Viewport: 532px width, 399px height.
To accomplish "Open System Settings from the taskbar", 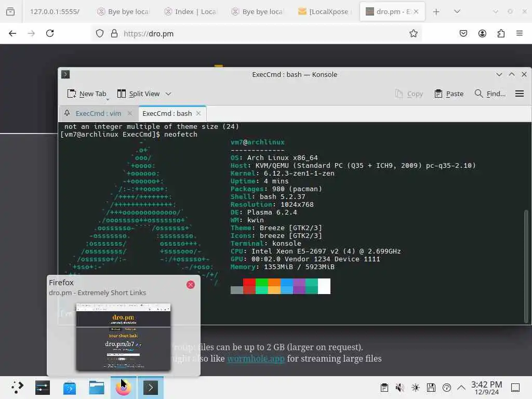I will pyautogui.click(x=43, y=387).
